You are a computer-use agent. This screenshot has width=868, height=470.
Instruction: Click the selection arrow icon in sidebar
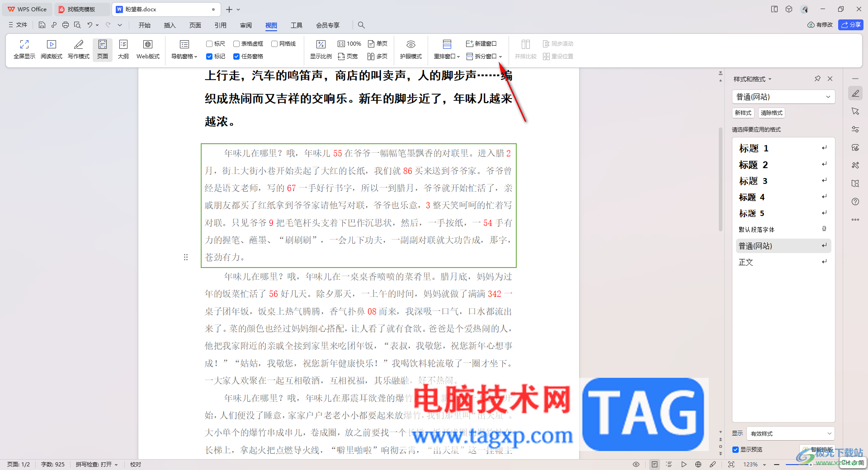[855, 111]
